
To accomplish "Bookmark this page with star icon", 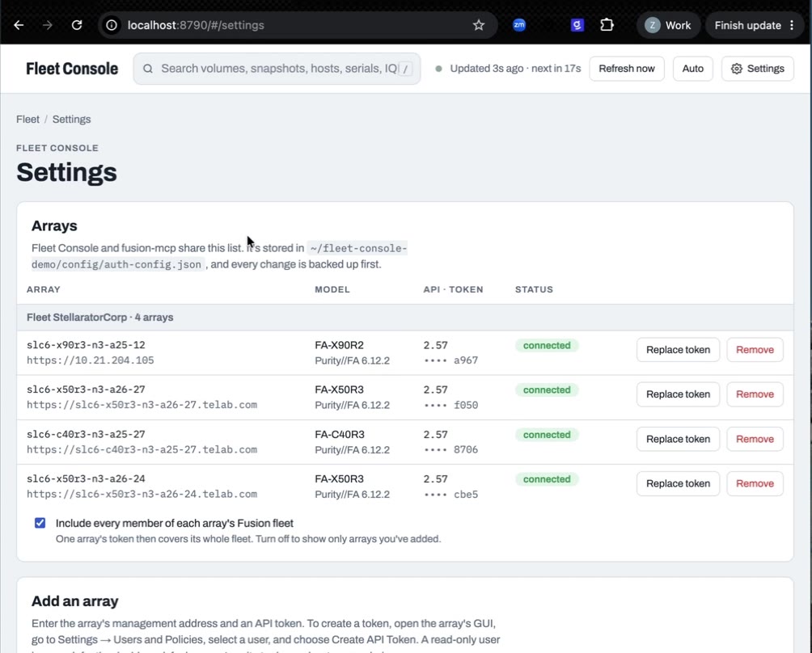I will point(479,25).
